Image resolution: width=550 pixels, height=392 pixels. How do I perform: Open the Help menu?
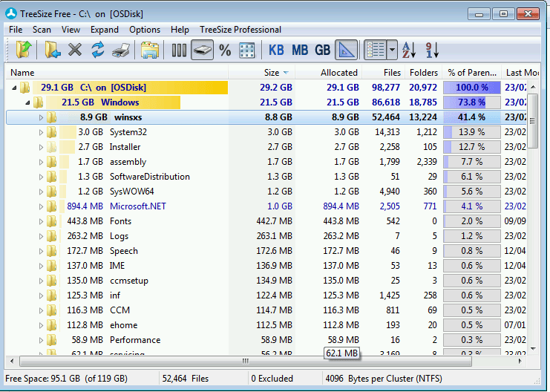(180, 30)
